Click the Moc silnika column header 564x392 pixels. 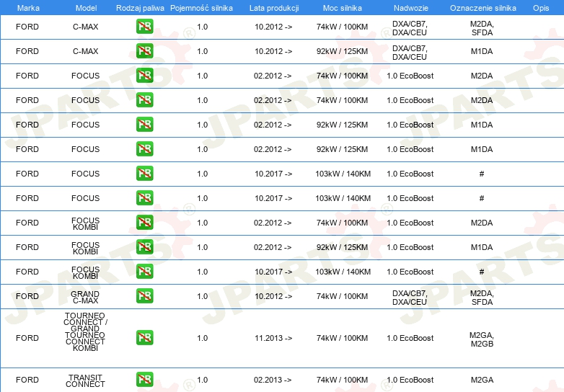click(343, 8)
